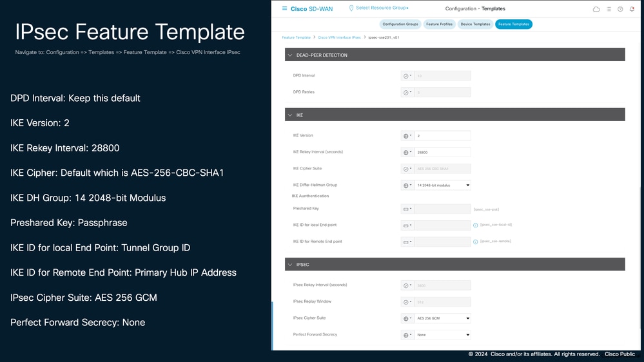Open IPsec Rekey Interval scope selector

(407, 285)
